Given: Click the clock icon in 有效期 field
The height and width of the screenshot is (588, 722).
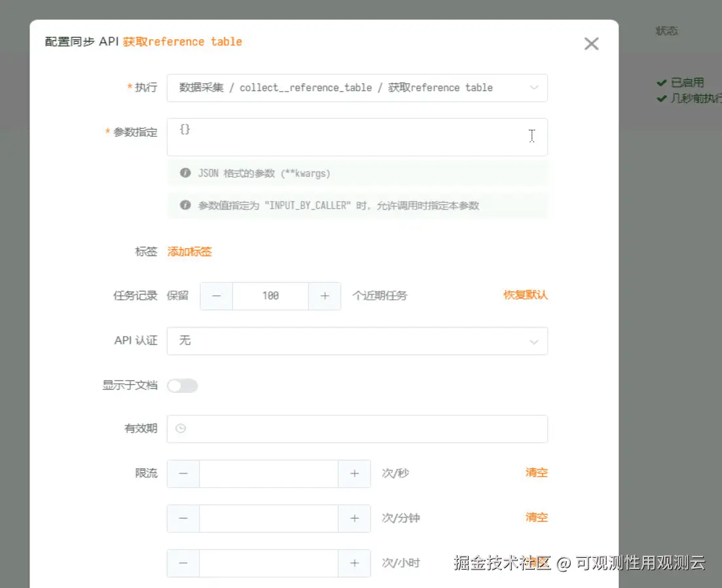Looking at the screenshot, I should pos(181,428).
